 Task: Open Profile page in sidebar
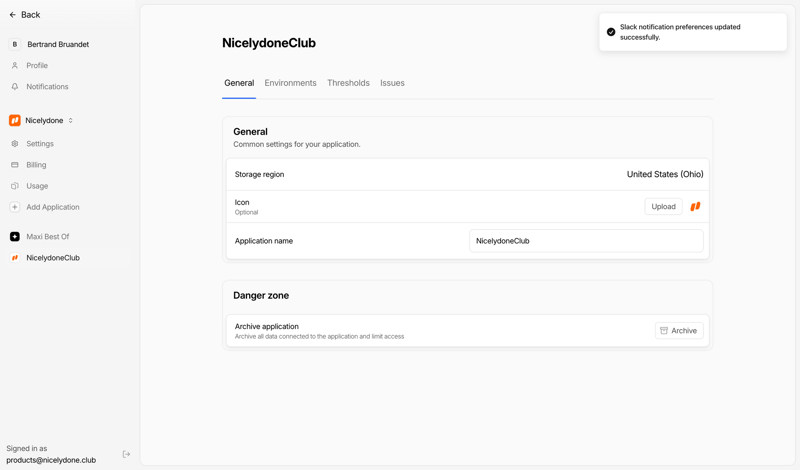(37, 65)
